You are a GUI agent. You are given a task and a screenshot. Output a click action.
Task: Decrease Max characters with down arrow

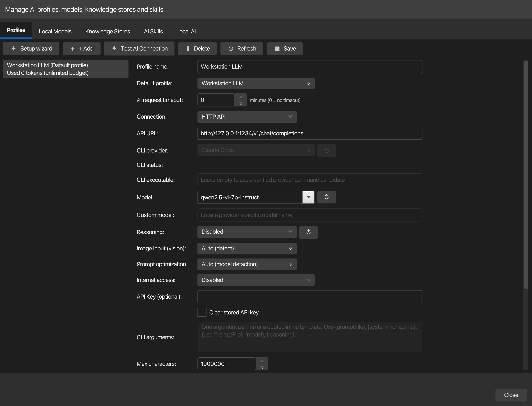point(262,367)
